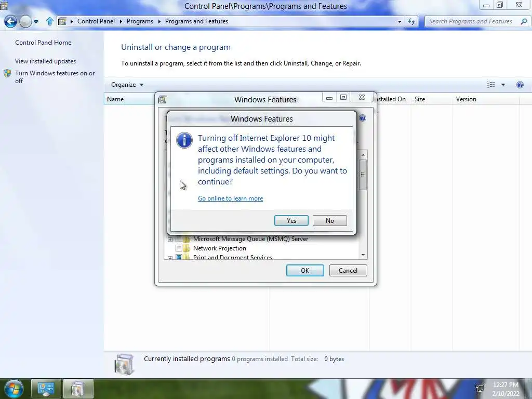Click the network tray icon
Screen dimensions: 532x399
click(480, 389)
